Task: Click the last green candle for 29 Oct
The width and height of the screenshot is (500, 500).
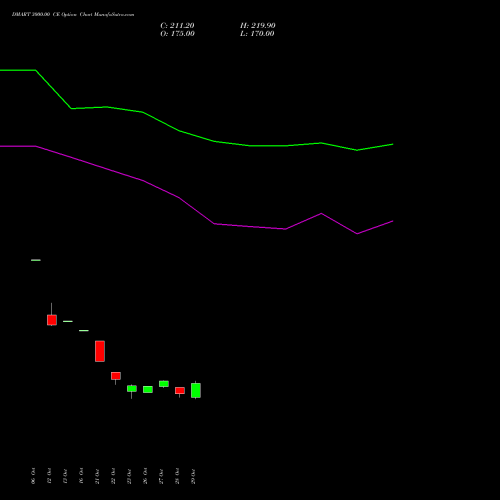Action: [x=196, y=390]
